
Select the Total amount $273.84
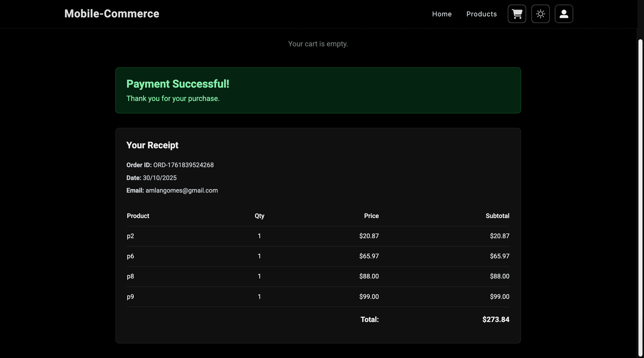(x=496, y=319)
